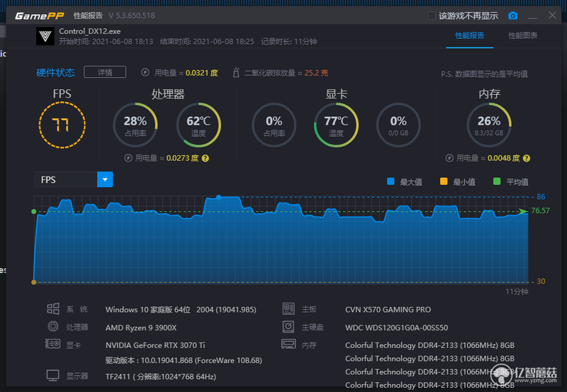Screen dimensions: 567x392
Task: Toggle the 该游戏不再显示 checkbox
Action: click(432, 16)
